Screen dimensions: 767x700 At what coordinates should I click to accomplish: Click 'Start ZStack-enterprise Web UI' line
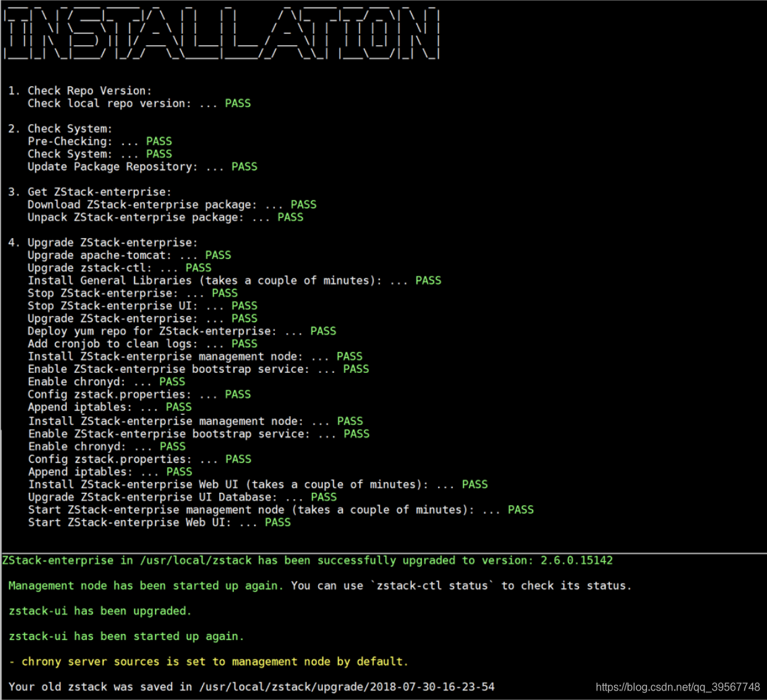[x=160, y=523]
